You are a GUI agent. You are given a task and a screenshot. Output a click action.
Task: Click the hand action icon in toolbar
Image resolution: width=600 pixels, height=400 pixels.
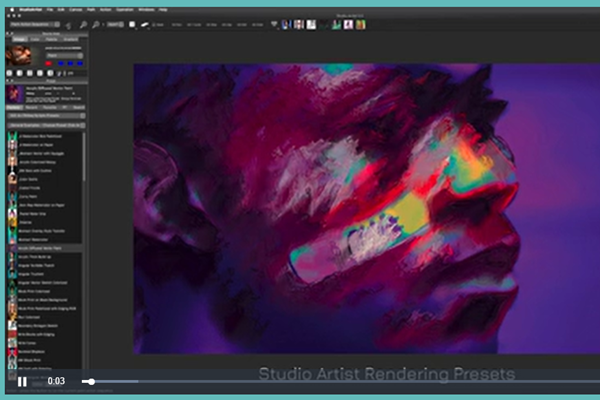click(x=68, y=25)
